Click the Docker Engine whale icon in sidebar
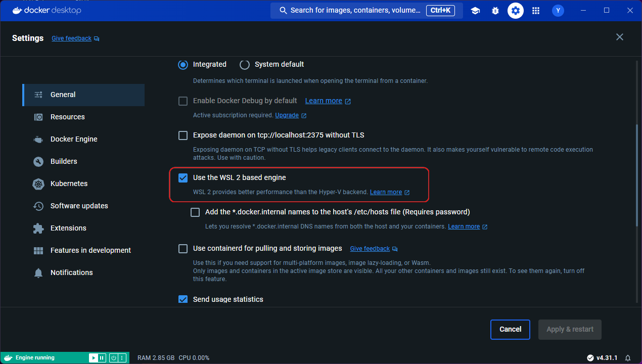Viewport: 642px width, 364px height. (x=38, y=139)
